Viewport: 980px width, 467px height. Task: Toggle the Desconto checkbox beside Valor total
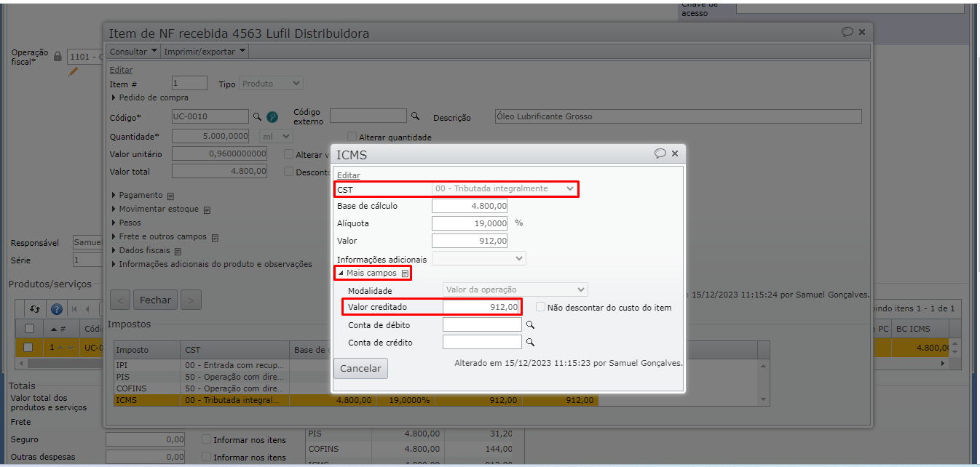point(289,172)
